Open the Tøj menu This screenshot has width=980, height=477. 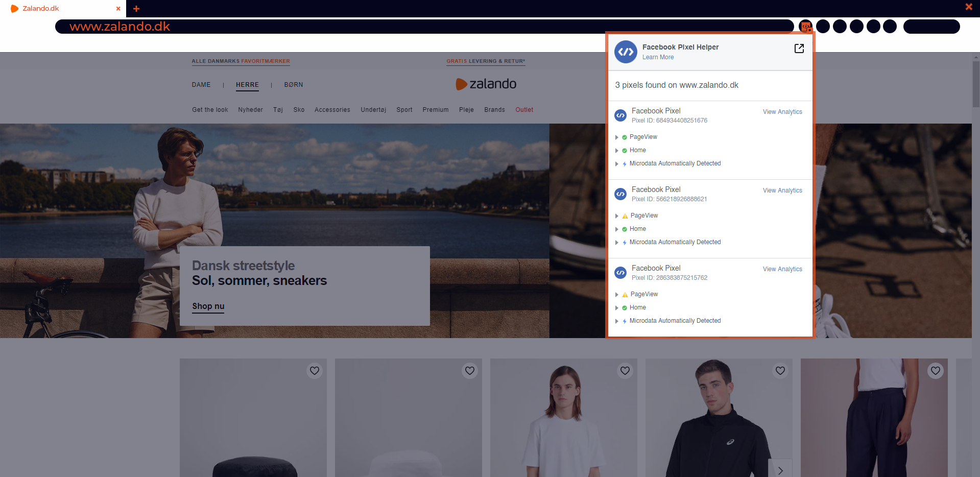278,110
